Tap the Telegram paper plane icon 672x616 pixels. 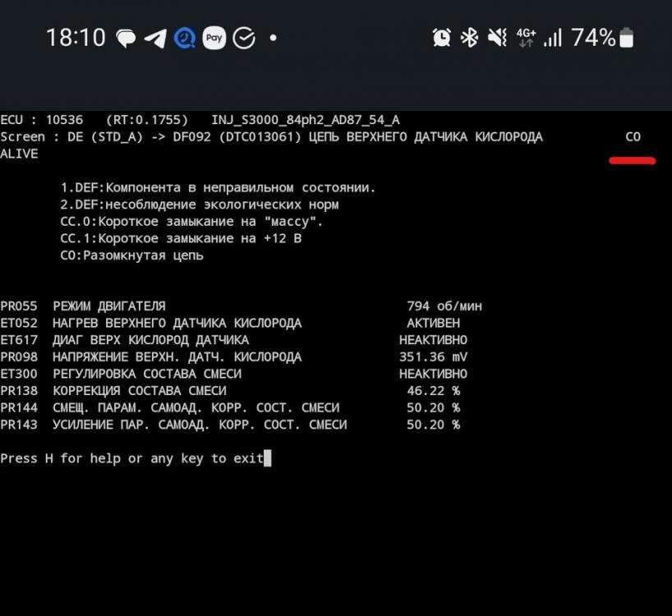click(155, 38)
